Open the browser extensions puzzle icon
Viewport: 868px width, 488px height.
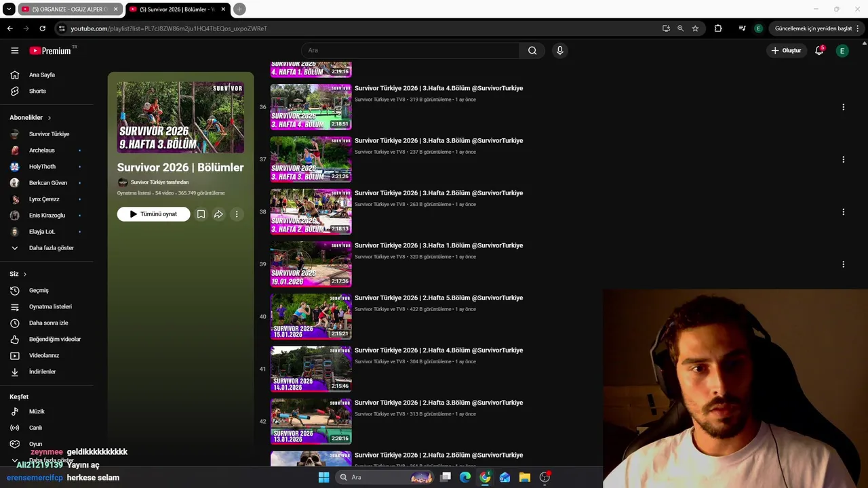(718, 28)
